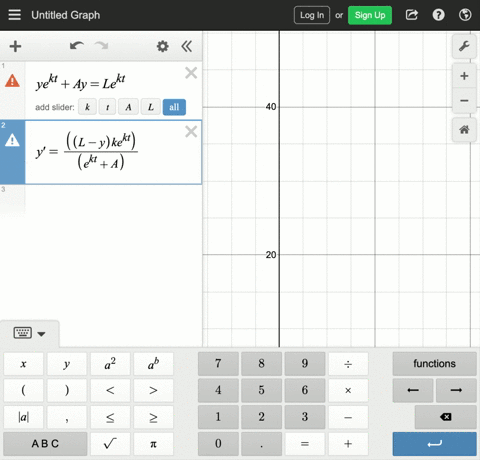
Task: Open the functions keypad menu
Action: (x=434, y=364)
